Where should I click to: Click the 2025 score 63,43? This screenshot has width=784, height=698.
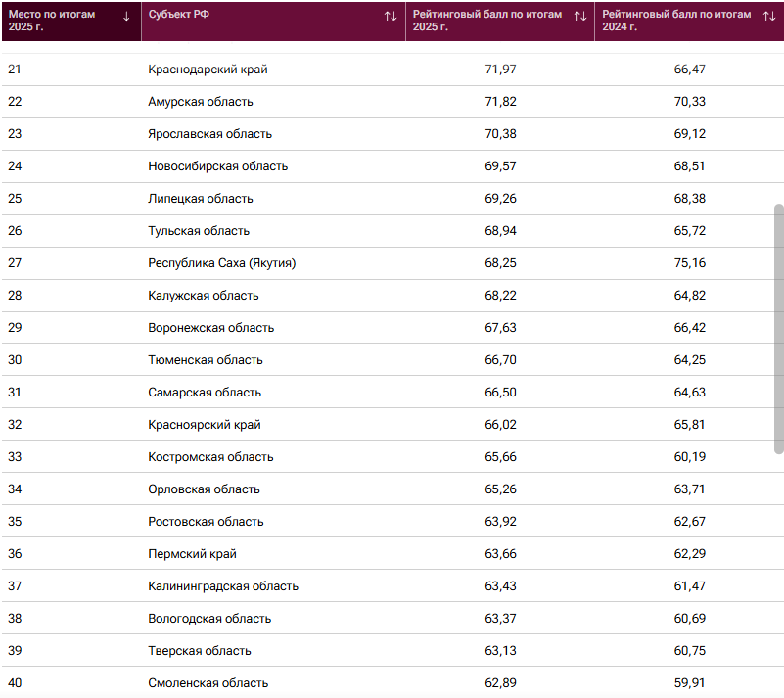(500, 586)
